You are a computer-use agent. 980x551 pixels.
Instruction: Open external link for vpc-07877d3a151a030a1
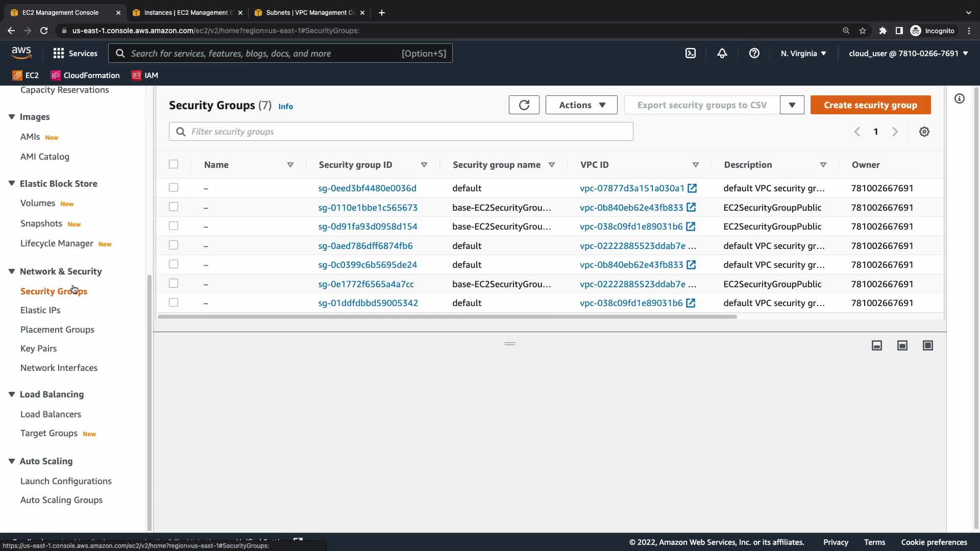coord(692,188)
